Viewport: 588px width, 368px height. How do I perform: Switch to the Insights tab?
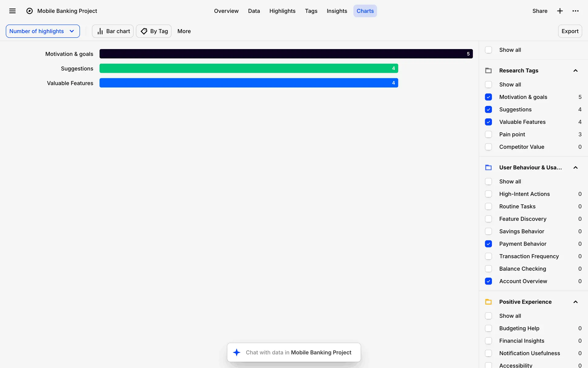(x=337, y=11)
